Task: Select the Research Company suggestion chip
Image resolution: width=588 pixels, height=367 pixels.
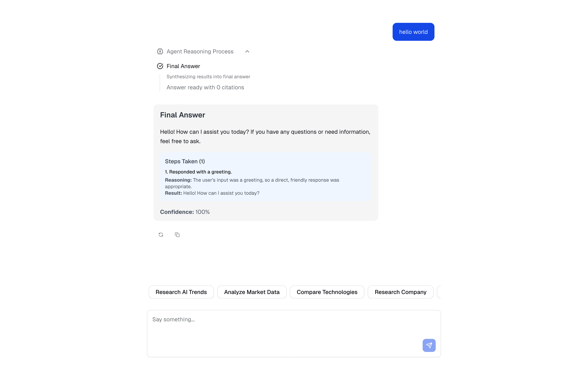Action: click(x=400, y=292)
